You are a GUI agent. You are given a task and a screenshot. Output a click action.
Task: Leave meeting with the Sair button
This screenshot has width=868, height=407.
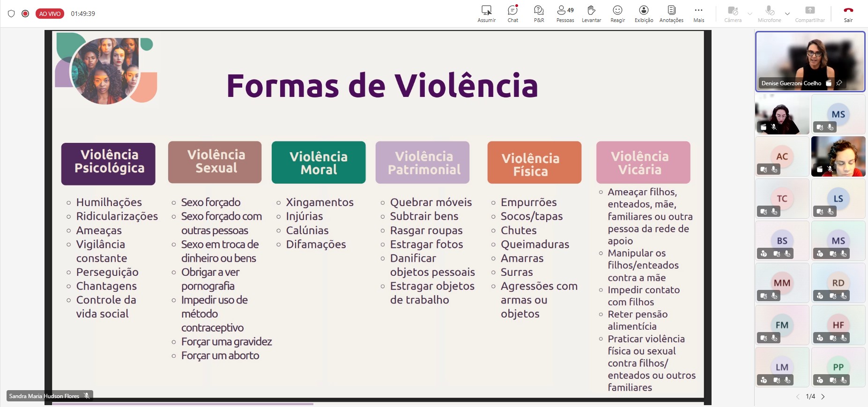point(848,14)
